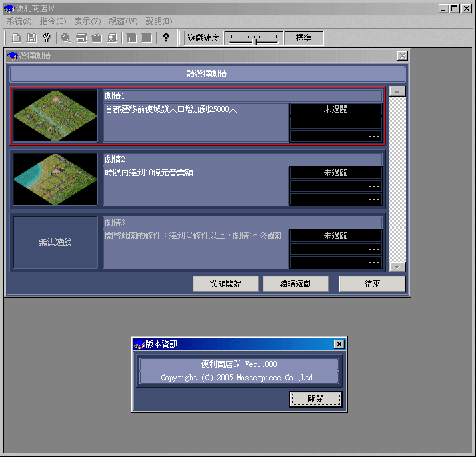The image size is (476, 457).
Task: Click 關閉 in the version info dialog
Action: 316,398
